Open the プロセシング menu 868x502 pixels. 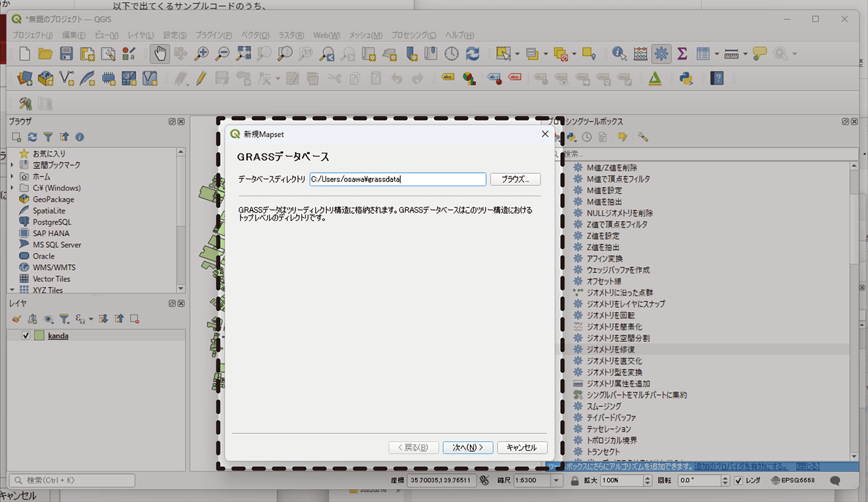pos(414,35)
